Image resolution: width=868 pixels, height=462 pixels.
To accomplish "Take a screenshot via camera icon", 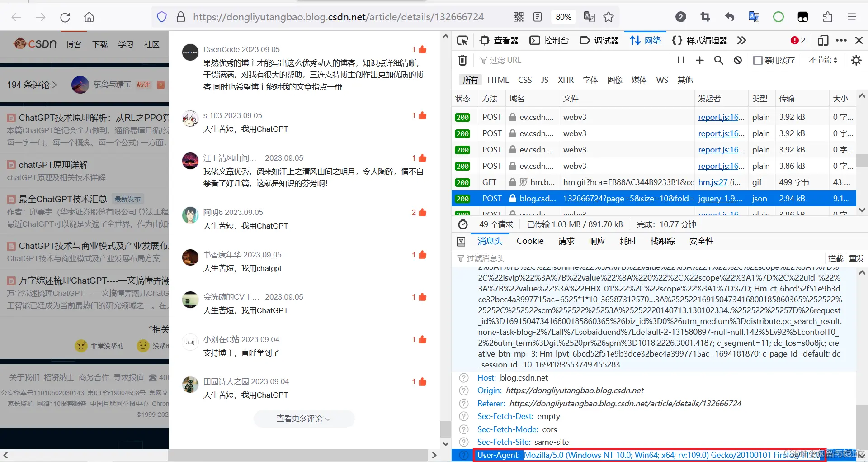I will (705, 17).
